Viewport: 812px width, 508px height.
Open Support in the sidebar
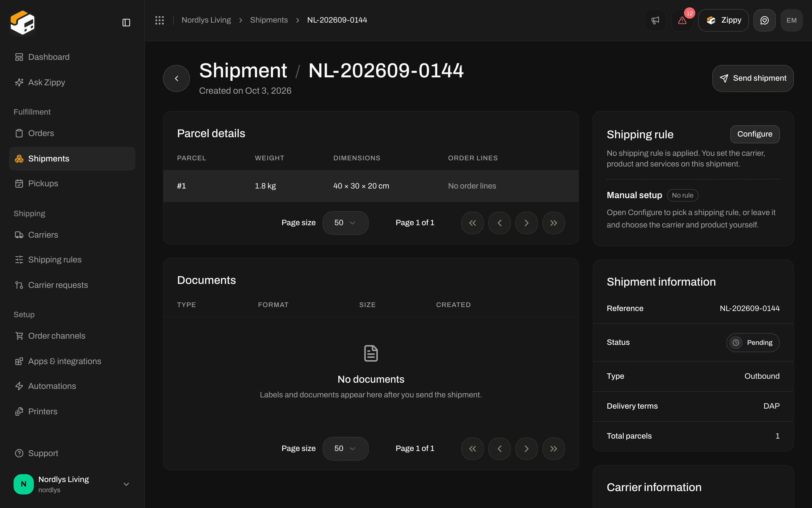tap(72, 453)
